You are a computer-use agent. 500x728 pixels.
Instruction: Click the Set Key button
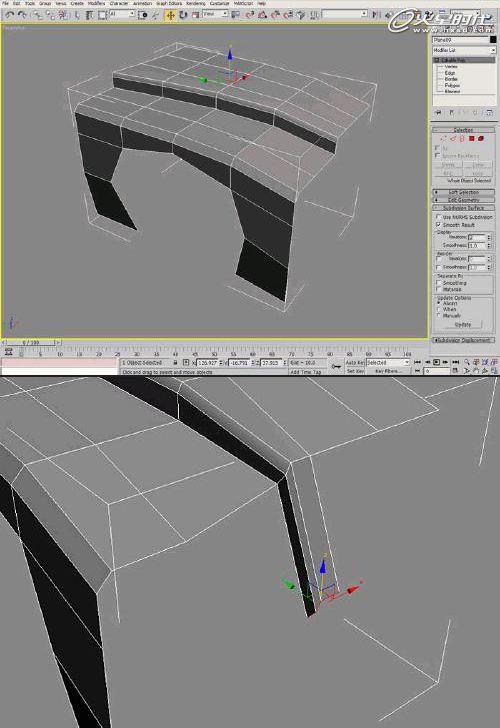click(355, 371)
